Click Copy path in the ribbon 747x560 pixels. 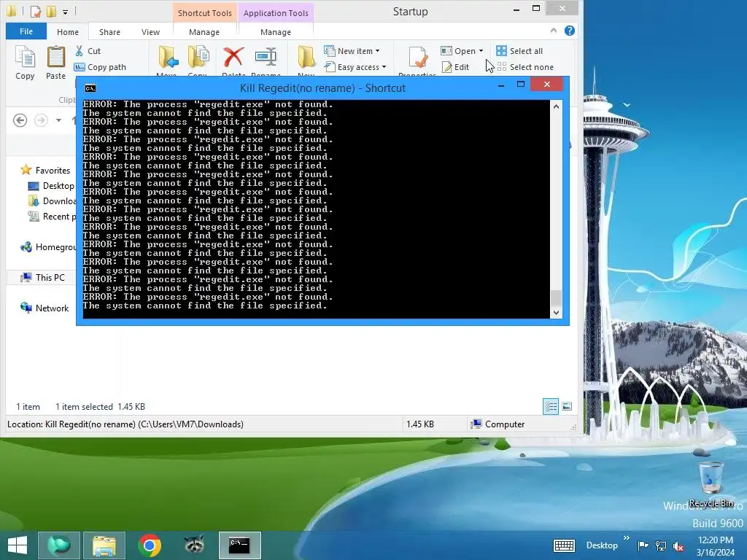click(x=100, y=67)
